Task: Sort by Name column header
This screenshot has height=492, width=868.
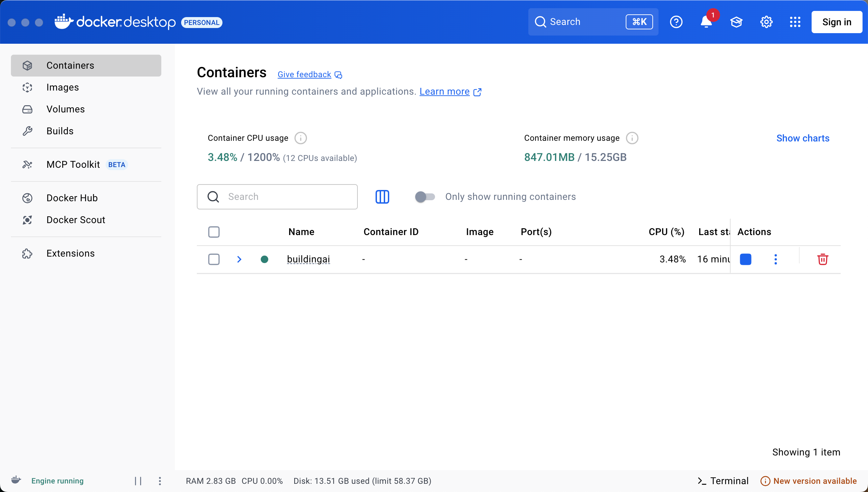Action: [x=301, y=232]
